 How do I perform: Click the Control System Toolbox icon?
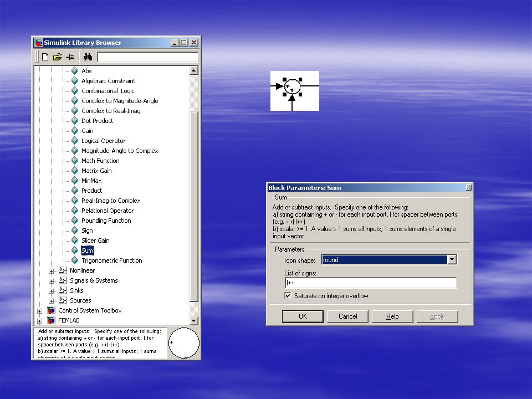51,310
